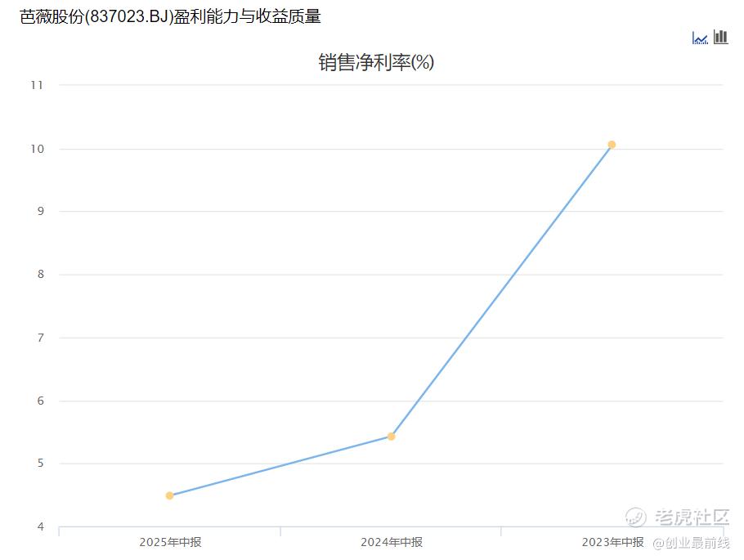The height and width of the screenshot is (560, 744).
Task: Click the y-axis label 7
Action: click(41, 338)
